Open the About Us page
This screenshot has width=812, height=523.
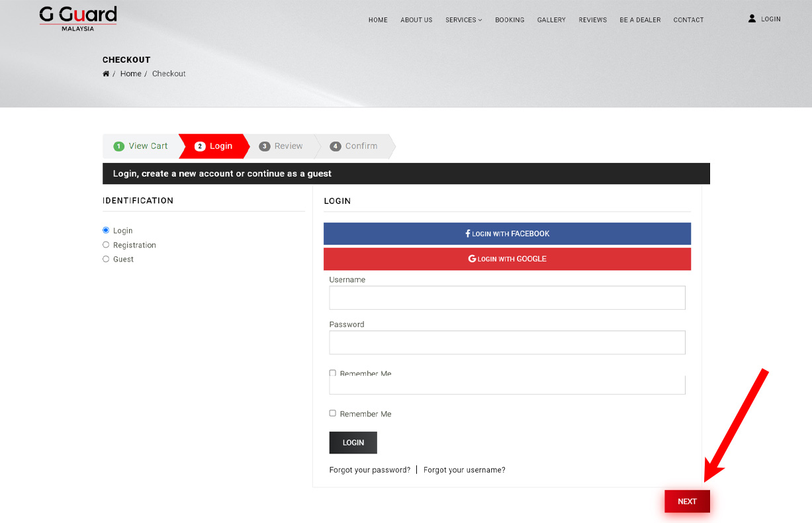416,20
